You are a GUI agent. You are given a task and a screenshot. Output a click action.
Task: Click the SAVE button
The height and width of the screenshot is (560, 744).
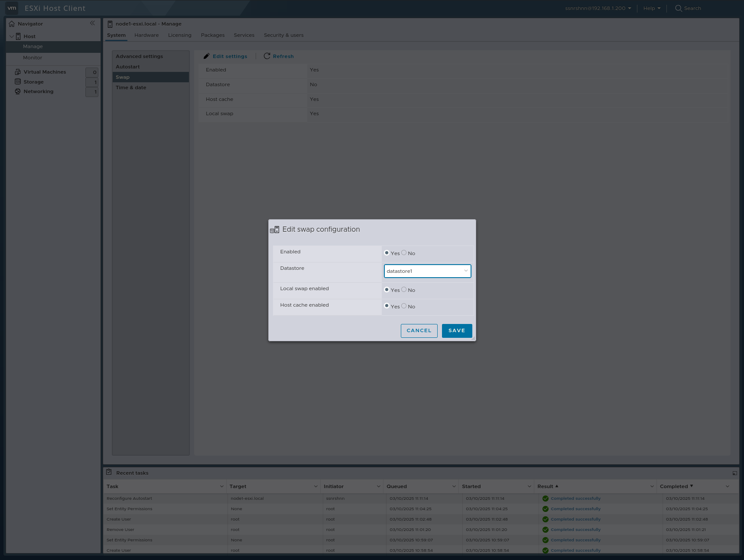456,330
